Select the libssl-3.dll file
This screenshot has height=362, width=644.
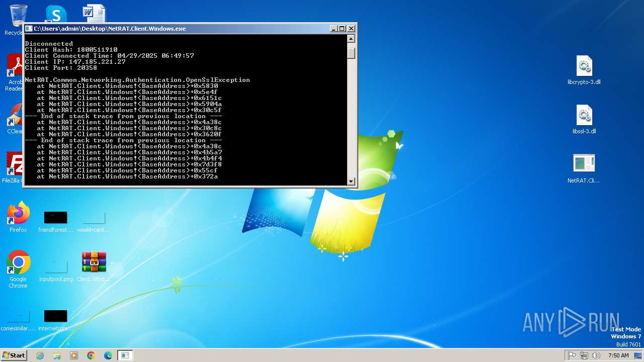(584, 119)
